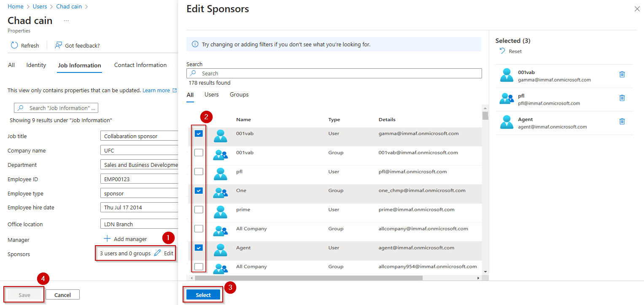The width and height of the screenshot is (644, 305).
Task: Uncheck the 001vab user checkbox
Action: coord(198,133)
